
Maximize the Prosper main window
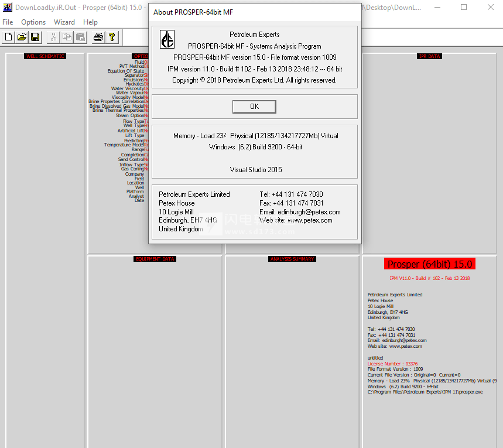coord(464,7)
